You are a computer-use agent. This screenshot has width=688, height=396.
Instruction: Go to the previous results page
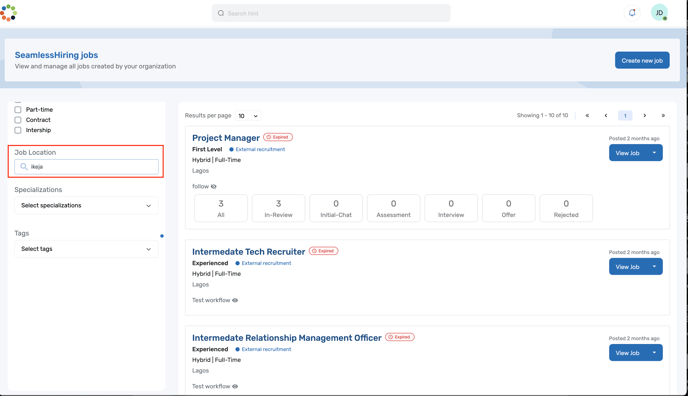click(x=606, y=116)
